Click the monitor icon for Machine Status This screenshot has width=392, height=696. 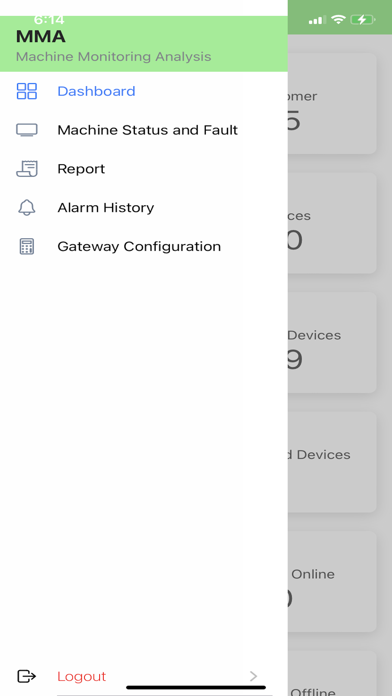tap(27, 130)
